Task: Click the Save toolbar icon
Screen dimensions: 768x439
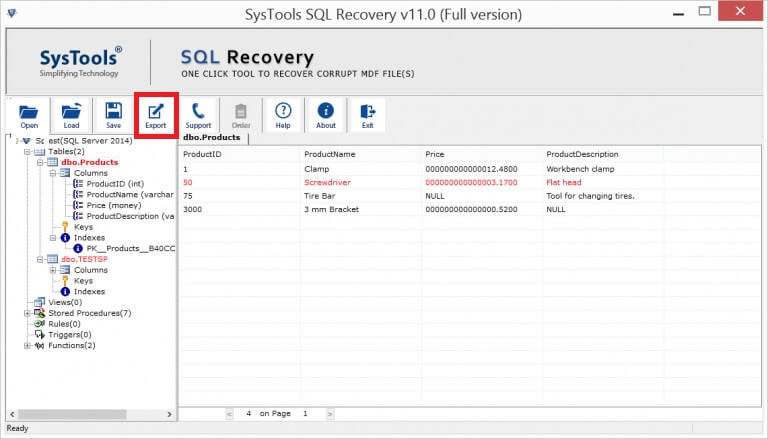Action: click(x=113, y=116)
